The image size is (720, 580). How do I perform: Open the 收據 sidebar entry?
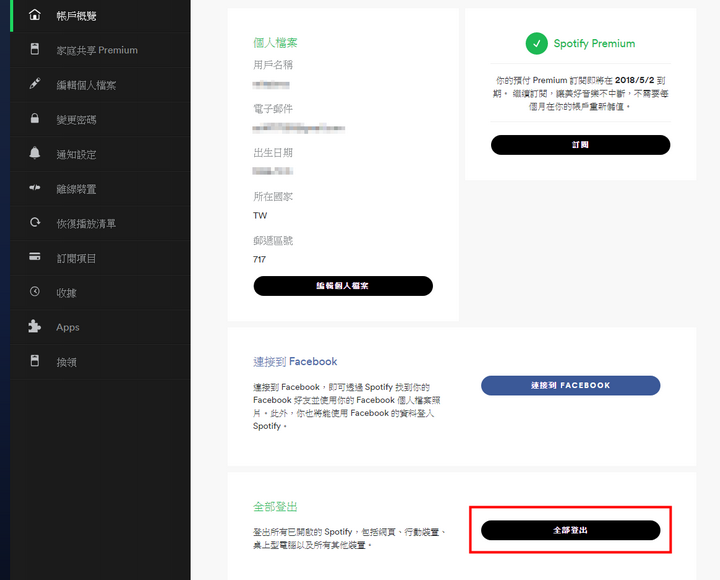point(100,293)
